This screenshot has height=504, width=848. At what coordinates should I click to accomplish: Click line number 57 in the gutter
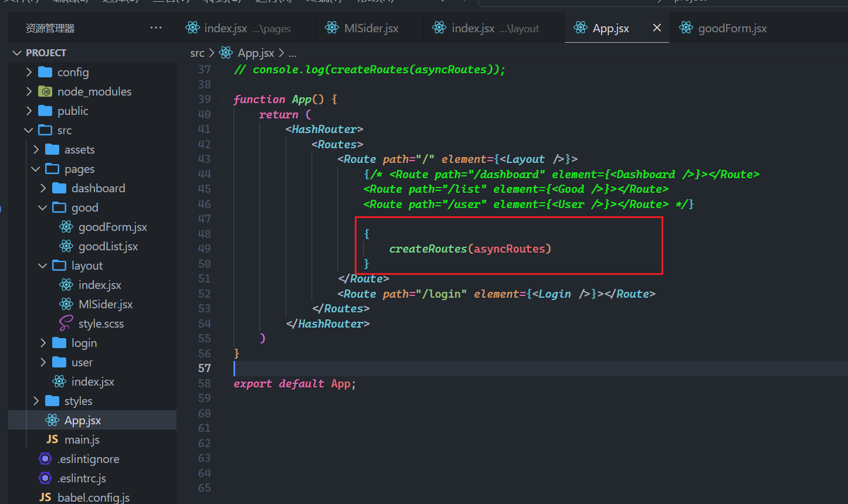[x=204, y=368]
